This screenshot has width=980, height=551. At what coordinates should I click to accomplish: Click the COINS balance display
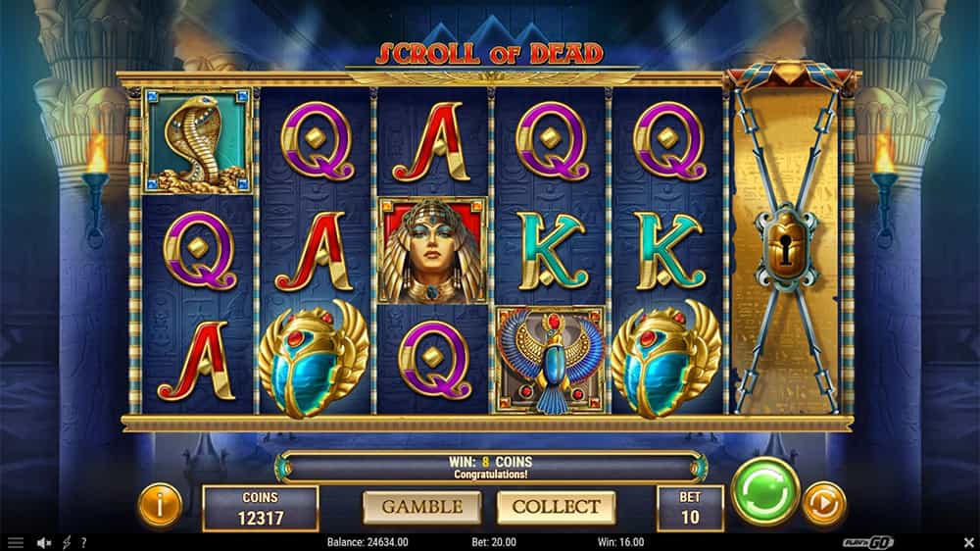tap(260, 508)
